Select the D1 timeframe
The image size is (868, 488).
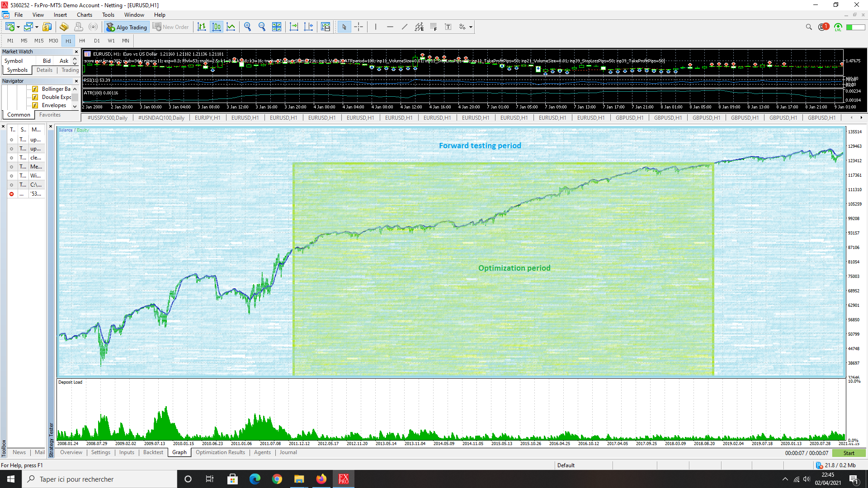click(97, 41)
